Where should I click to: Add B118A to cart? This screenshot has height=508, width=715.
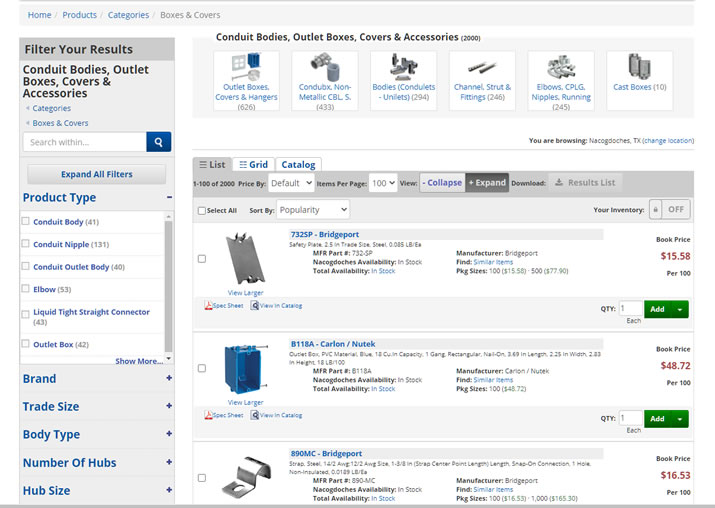(x=658, y=419)
